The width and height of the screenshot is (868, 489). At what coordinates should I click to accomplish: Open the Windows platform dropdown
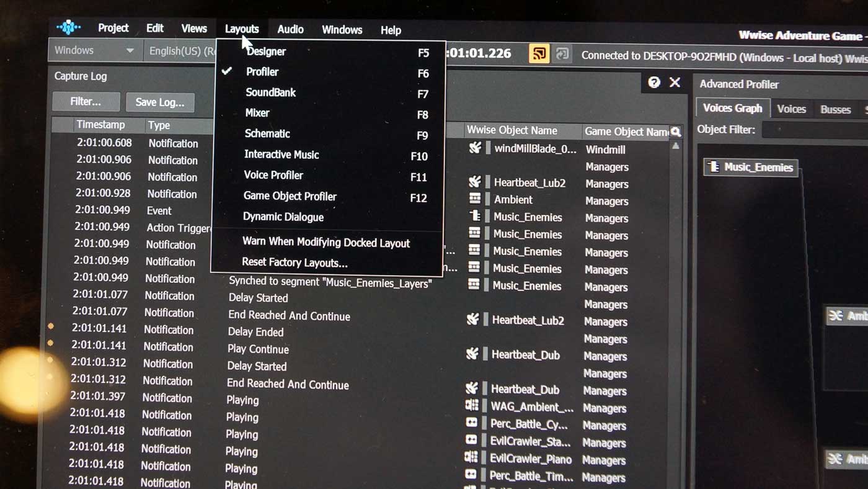(94, 50)
